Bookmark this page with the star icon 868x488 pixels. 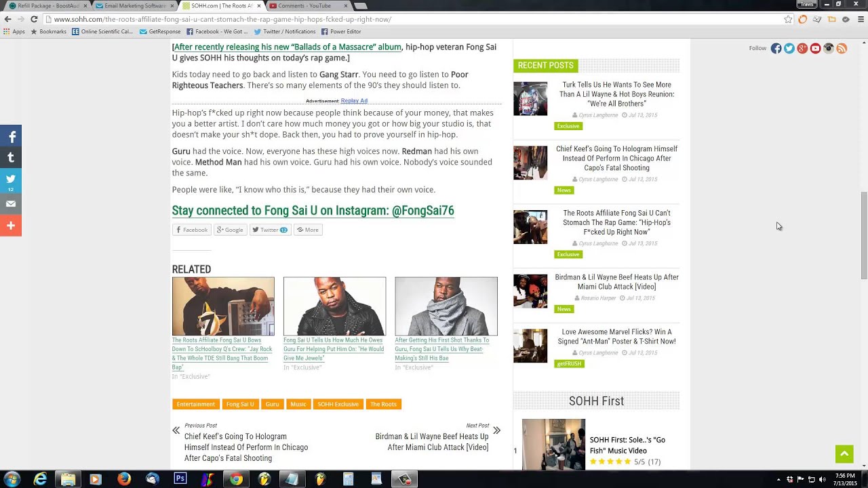[788, 19]
